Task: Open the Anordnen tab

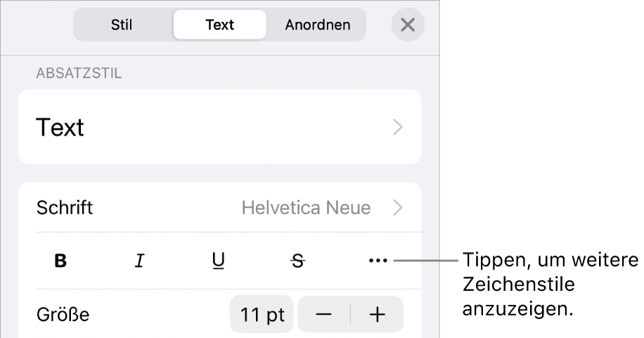Action: (x=318, y=25)
